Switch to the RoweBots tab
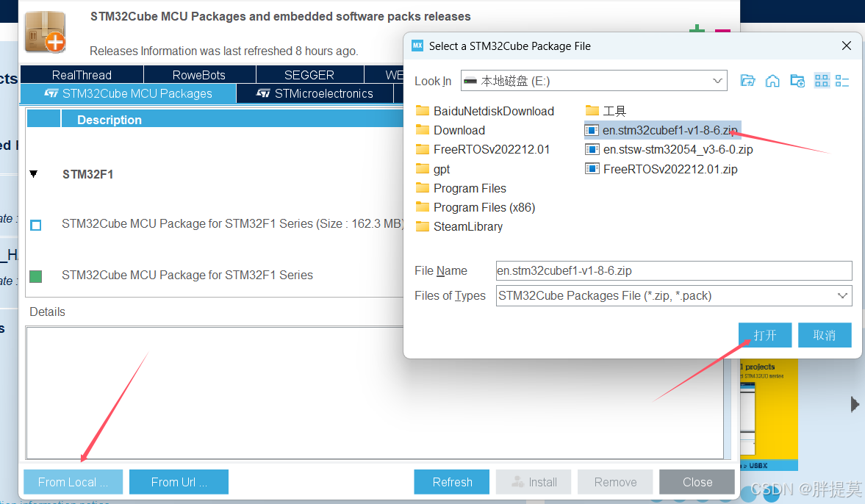The height and width of the screenshot is (504, 865). (199, 74)
